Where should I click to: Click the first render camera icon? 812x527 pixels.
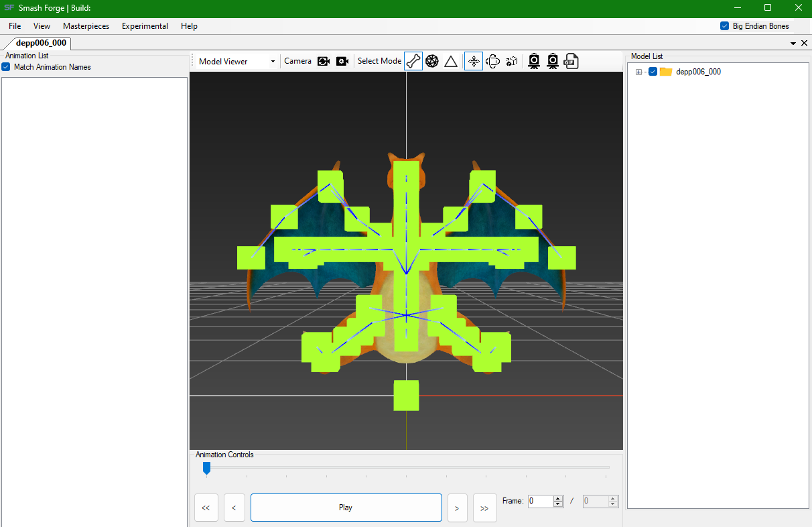[x=534, y=61]
